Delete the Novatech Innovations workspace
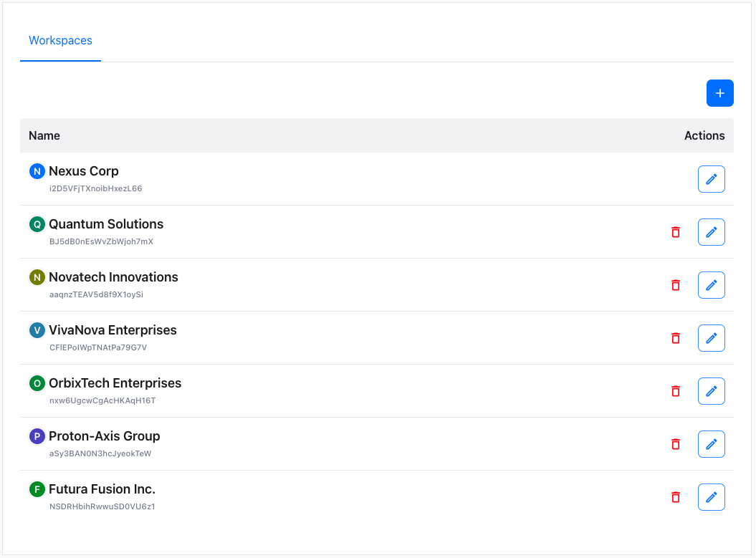This screenshot has width=756, height=558. tap(675, 285)
